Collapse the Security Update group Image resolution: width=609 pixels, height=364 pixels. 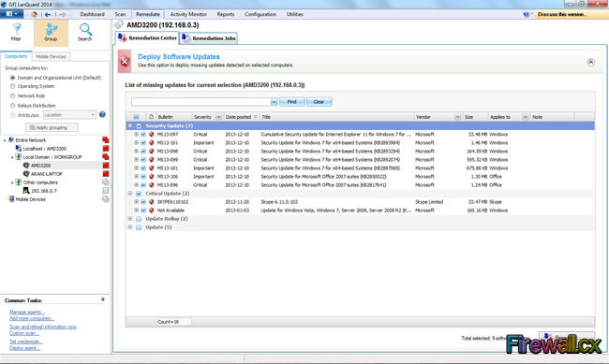click(130, 125)
